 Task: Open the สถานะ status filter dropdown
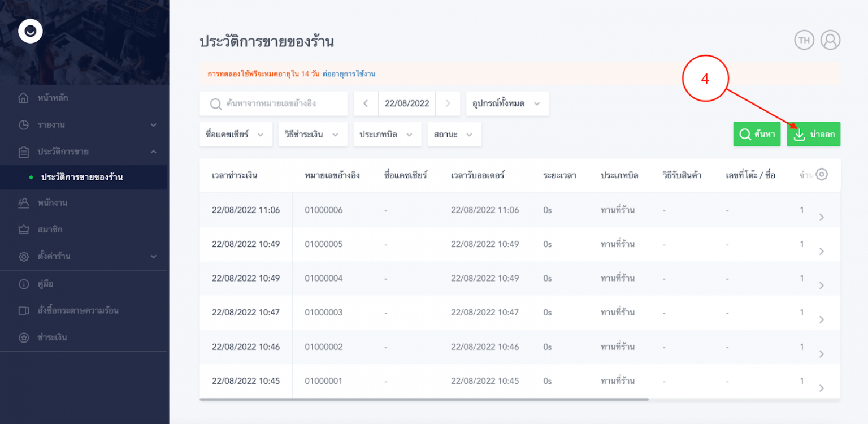point(454,134)
